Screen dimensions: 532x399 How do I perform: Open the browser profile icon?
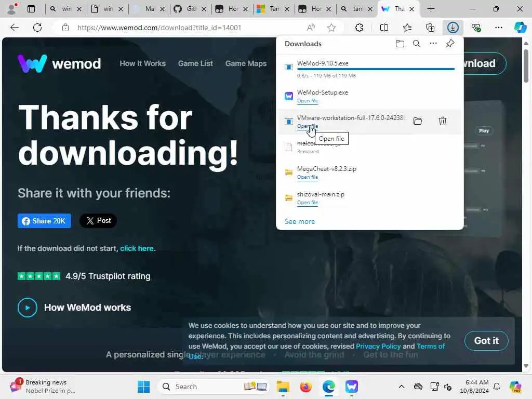point(12,8)
